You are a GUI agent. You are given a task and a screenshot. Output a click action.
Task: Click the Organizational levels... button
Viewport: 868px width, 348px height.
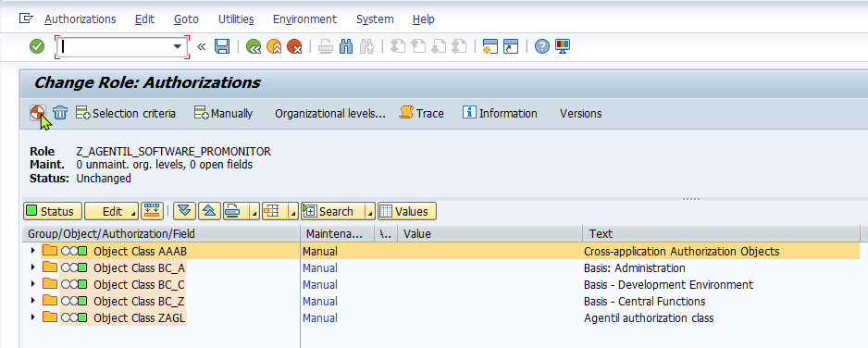pyautogui.click(x=330, y=114)
